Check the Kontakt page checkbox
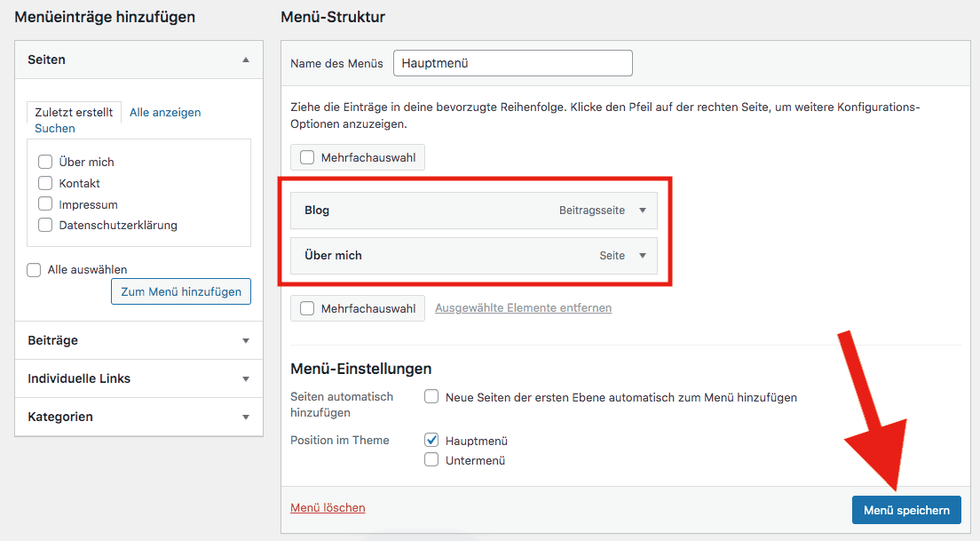The height and width of the screenshot is (541, 980). point(45,183)
